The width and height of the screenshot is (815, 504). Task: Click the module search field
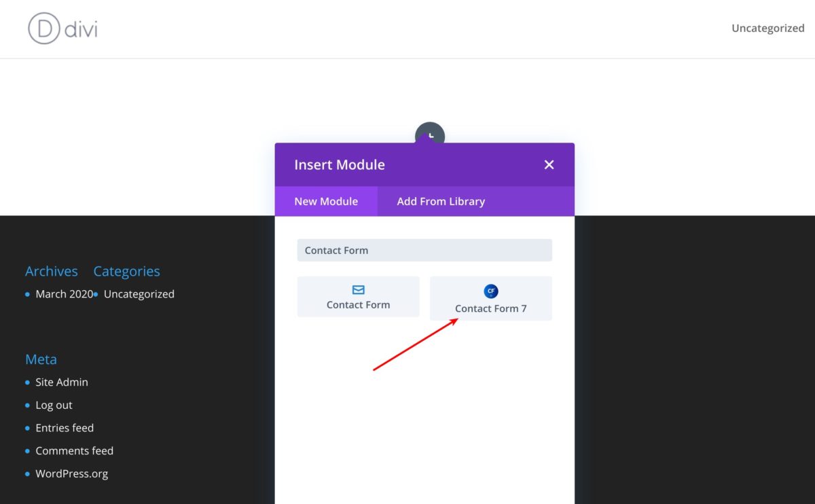pyautogui.click(x=424, y=250)
